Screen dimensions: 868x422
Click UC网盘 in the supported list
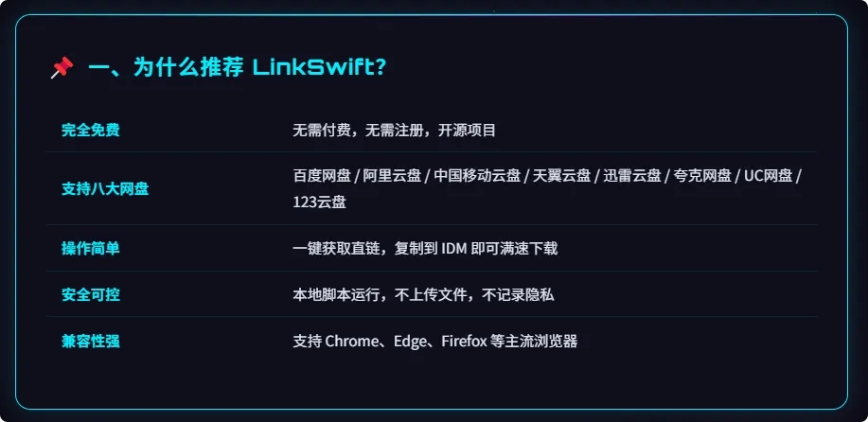(769, 176)
